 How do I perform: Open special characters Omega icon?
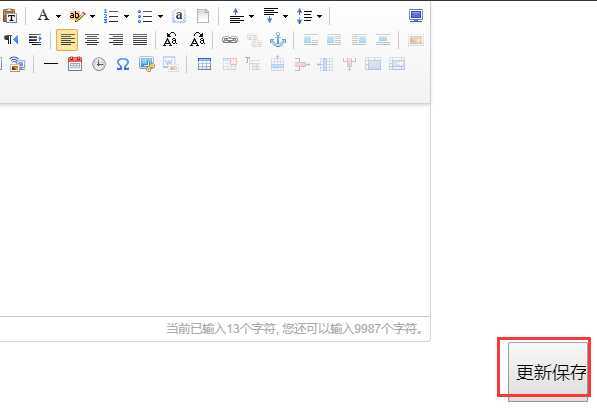point(123,64)
